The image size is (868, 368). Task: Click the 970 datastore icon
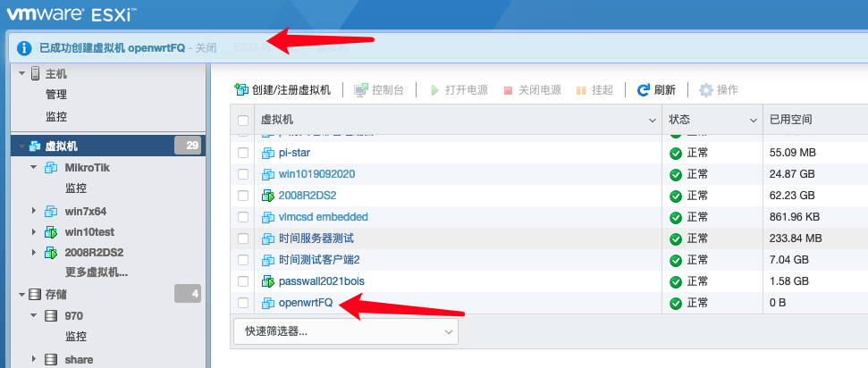click(51, 315)
